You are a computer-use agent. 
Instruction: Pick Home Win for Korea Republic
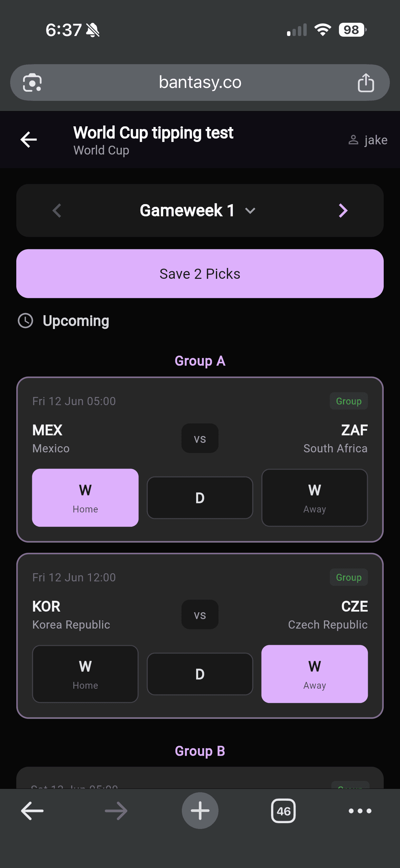pos(85,673)
